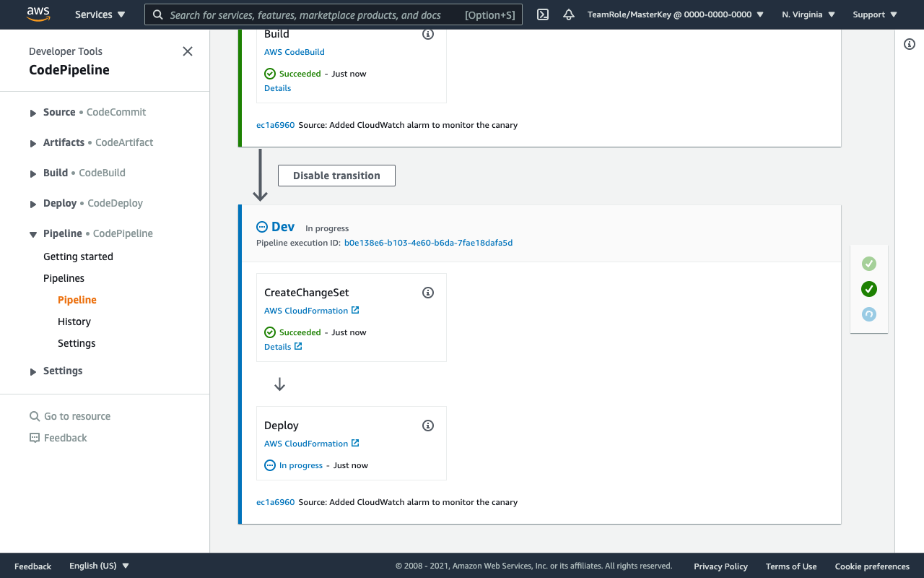
Task: Open the English (US) language dropdown
Action: [100, 566]
